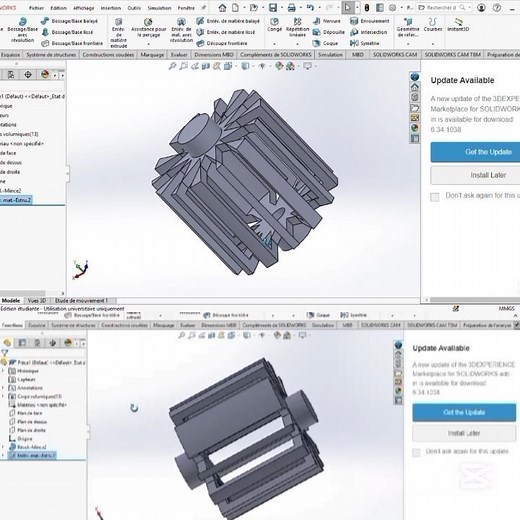The width and height of the screenshot is (520, 520).
Task: Click Open file icon in top window
Action: tap(254, 7)
